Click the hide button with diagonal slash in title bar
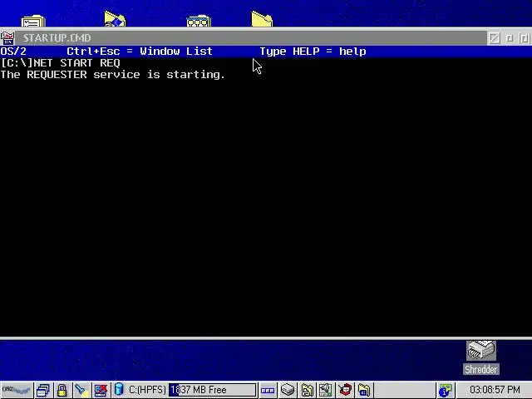The image size is (532, 399). 495,38
